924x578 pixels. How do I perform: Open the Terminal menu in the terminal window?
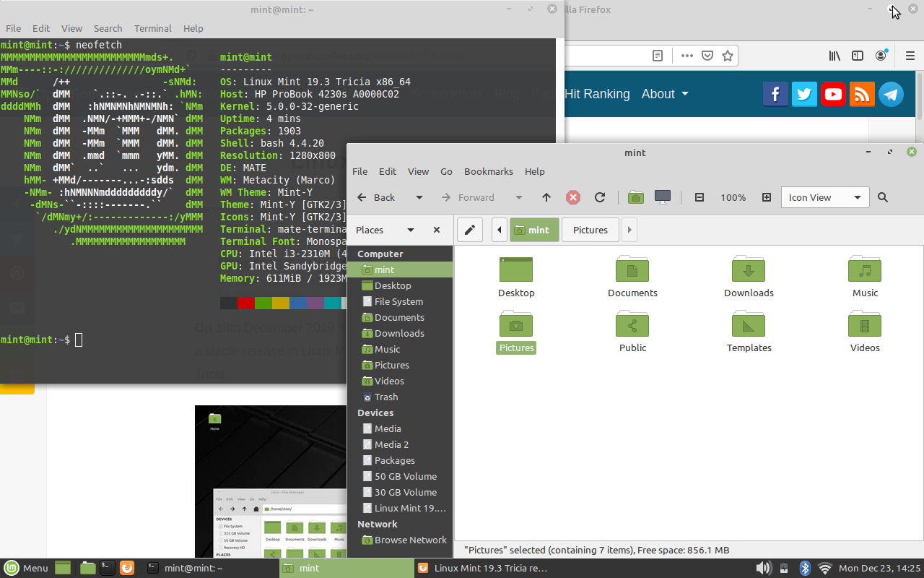[152, 28]
